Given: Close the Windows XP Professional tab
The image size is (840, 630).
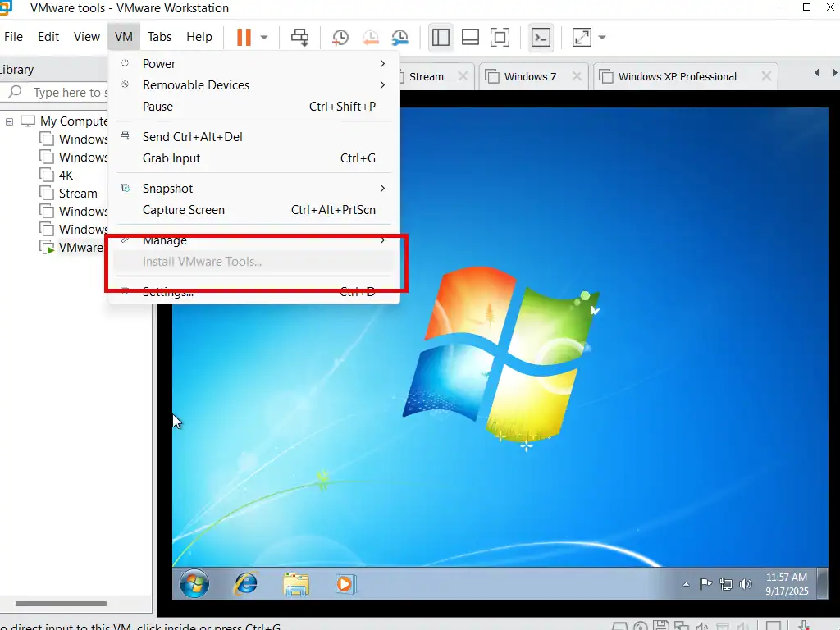Looking at the screenshot, I should click(766, 76).
